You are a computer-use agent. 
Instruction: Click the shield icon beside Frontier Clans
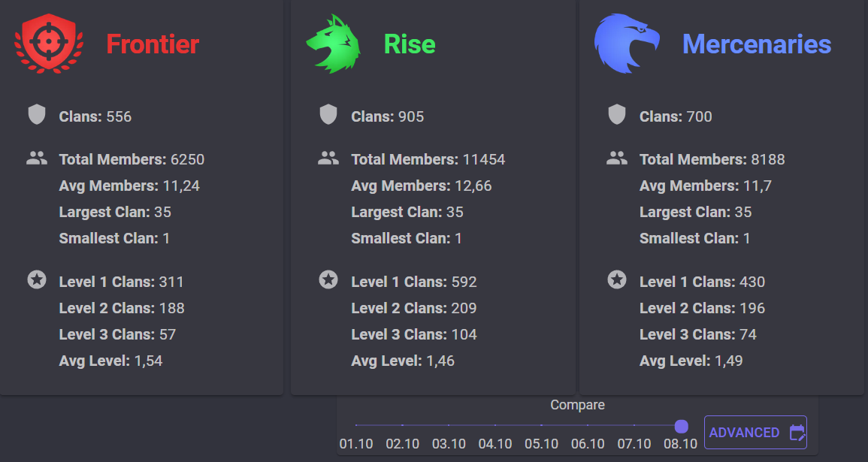(37, 114)
